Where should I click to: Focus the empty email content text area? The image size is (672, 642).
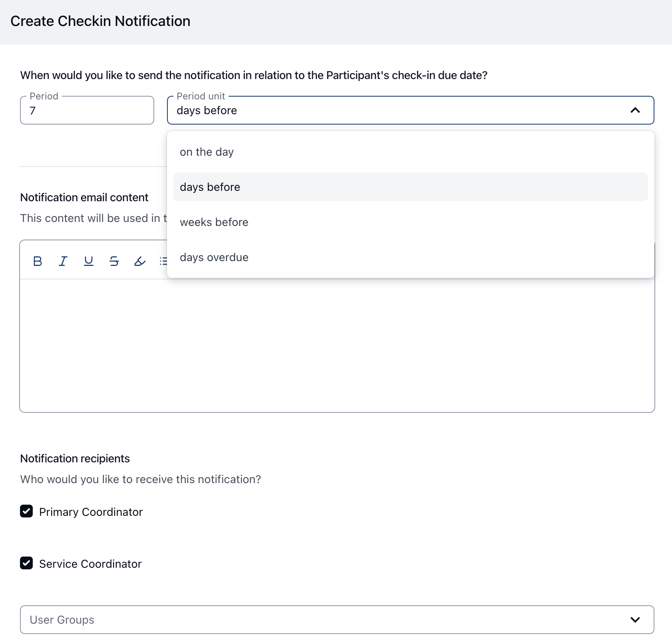click(x=337, y=345)
